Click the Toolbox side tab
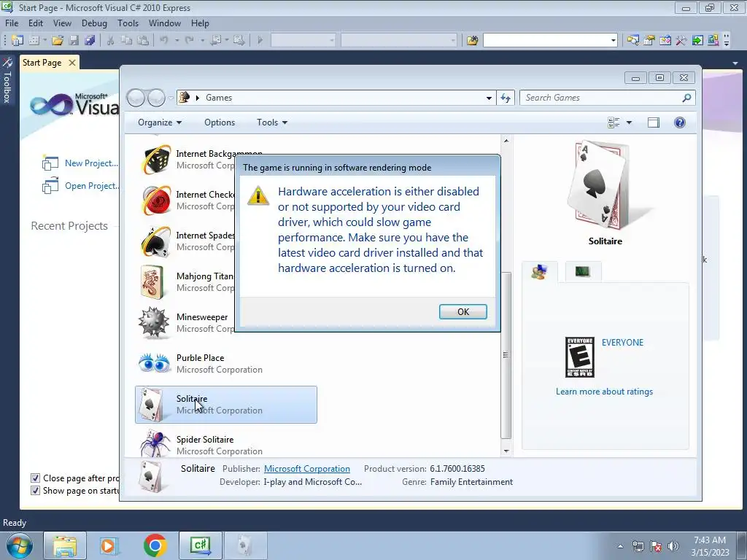747x560 pixels. [x=7, y=79]
